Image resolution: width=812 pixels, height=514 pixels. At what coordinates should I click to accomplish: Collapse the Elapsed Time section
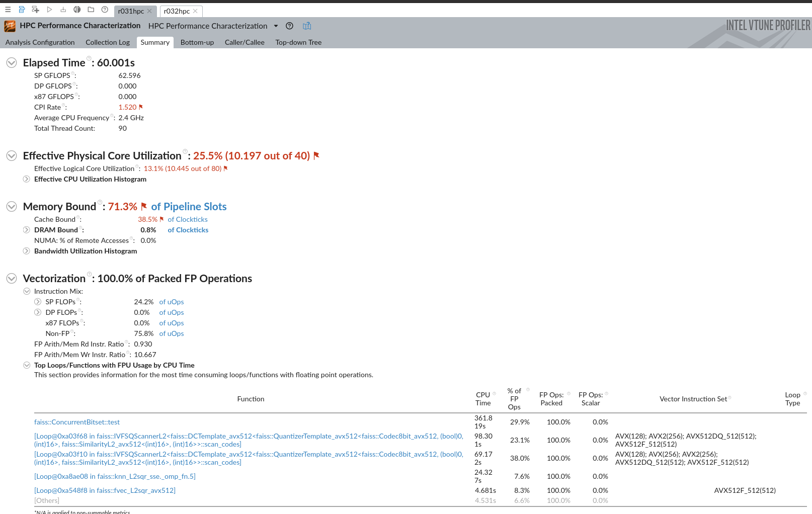(x=12, y=63)
